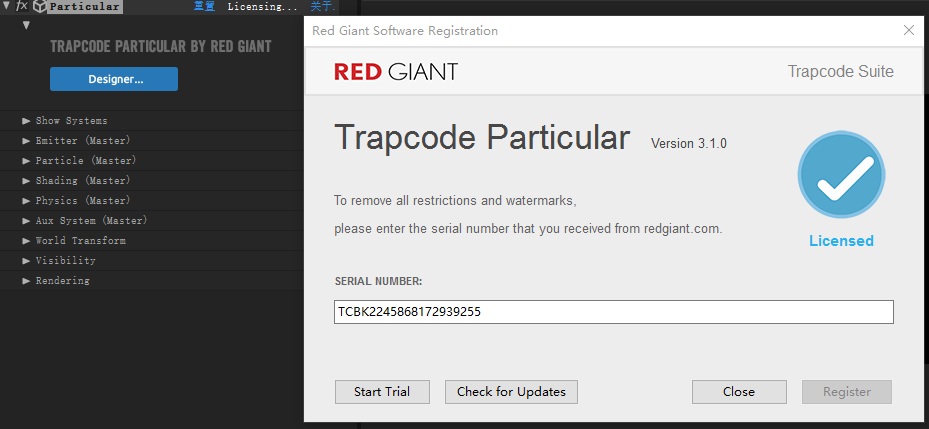The image size is (929, 429).
Task: Expand Shading (Master) group
Action: (26, 181)
